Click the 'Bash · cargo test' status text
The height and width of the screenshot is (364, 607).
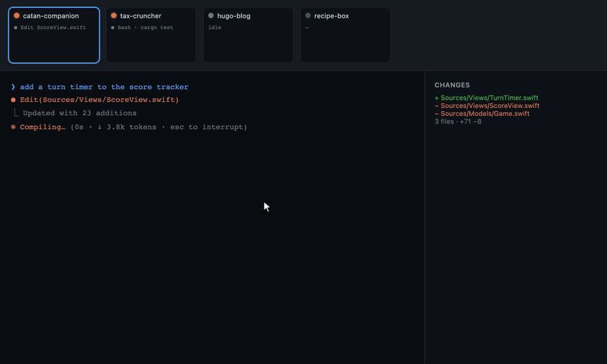(145, 28)
